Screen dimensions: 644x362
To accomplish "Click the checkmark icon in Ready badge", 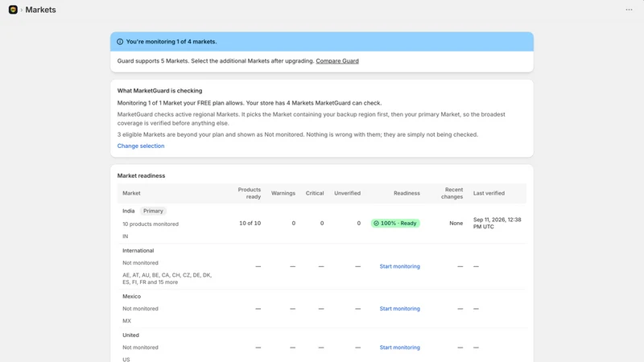I will pos(376,224).
